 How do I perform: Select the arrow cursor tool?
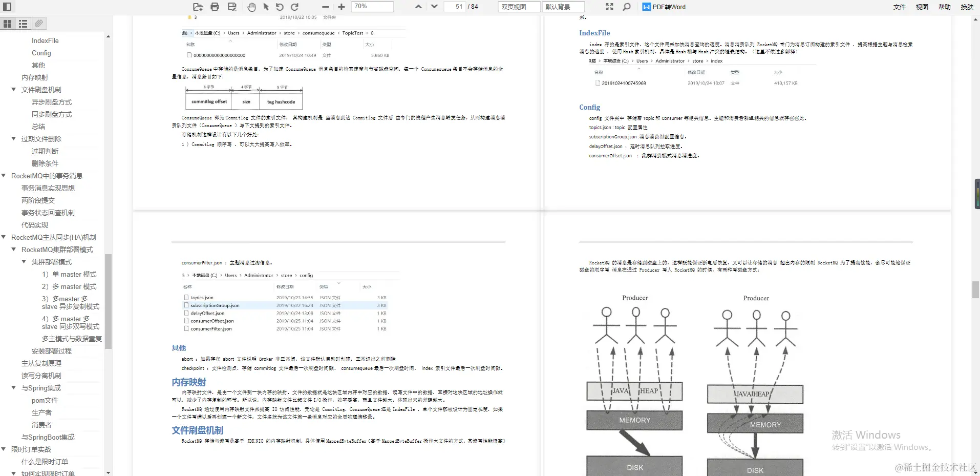(x=266, y=7)
